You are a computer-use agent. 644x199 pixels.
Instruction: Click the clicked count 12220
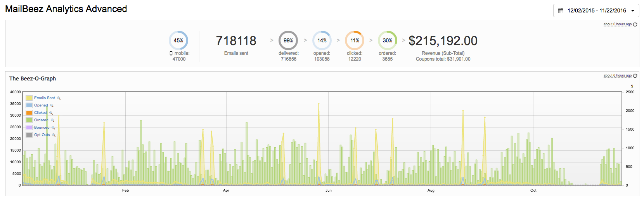point(355,59)
